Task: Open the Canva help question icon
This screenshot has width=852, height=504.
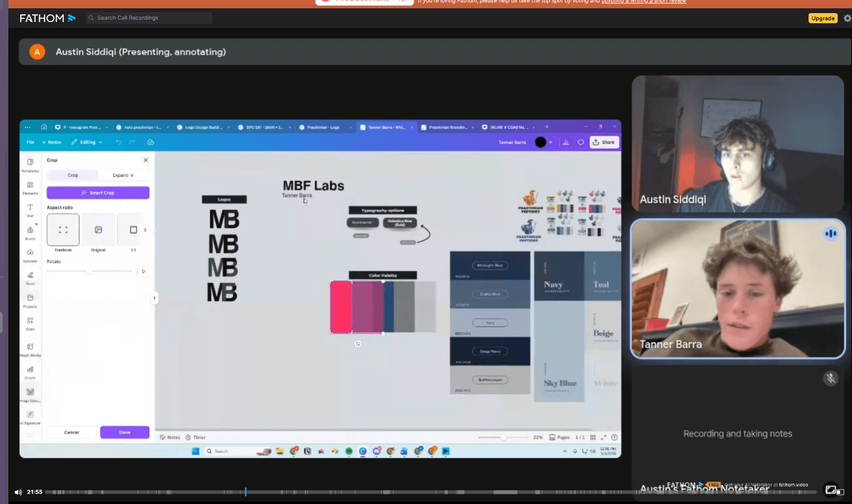Action: [614, 437]
